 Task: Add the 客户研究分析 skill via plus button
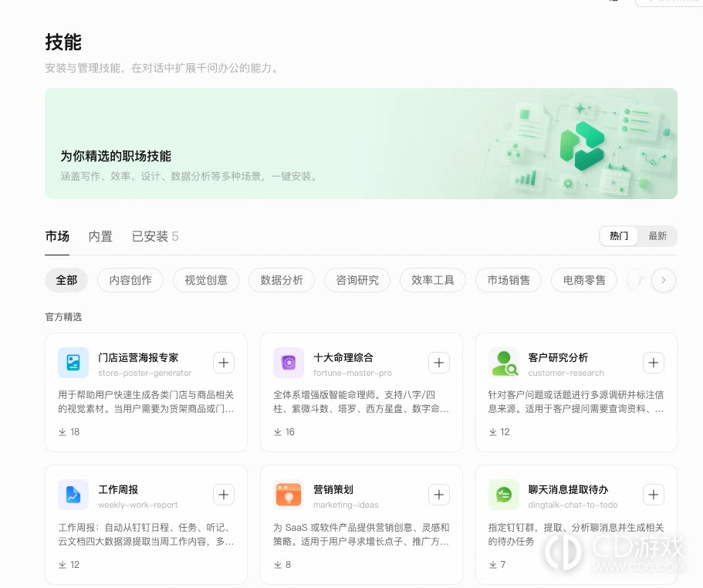[x=654, y=363]
